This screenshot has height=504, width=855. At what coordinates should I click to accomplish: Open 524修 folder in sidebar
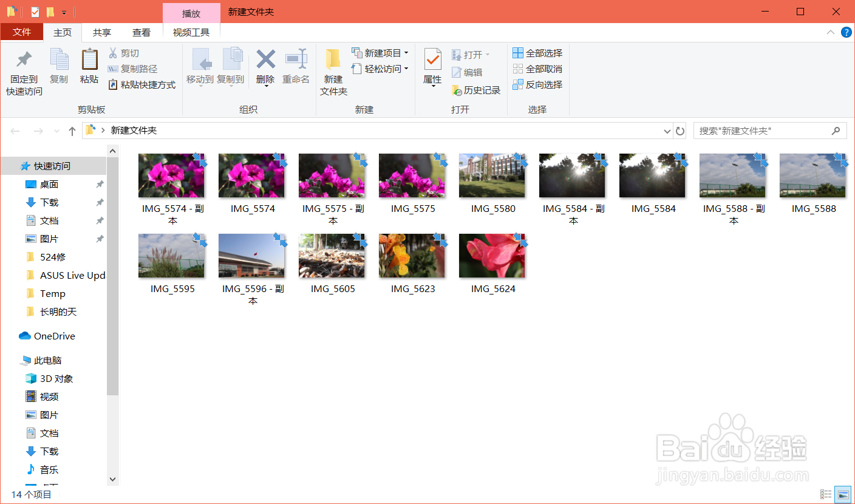53,257
